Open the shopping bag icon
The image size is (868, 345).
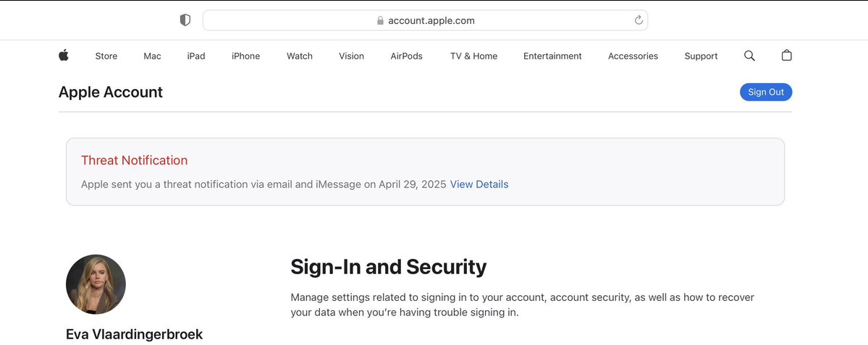point(787,55)
